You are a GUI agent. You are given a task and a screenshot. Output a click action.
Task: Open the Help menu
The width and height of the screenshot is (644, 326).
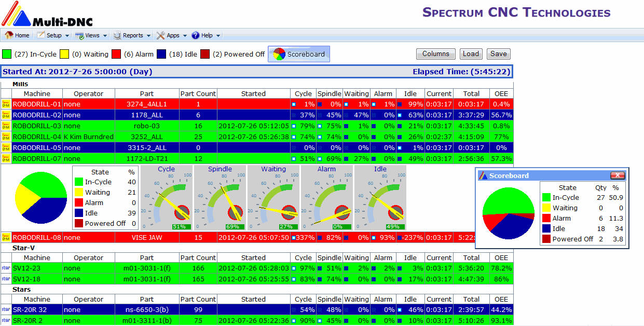(206, 35)
